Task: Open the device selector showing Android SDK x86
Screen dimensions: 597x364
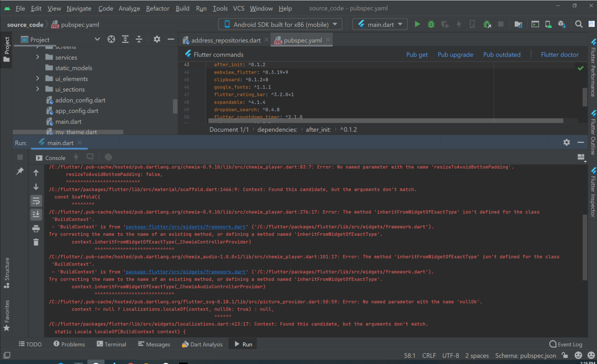Action: (x=280, y=24)
